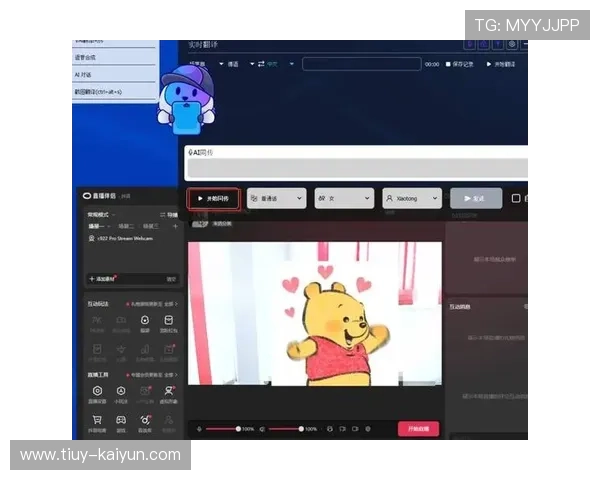This screenshot has width=600, height=480.
Task: Click the face icon after speaker volume percentage
Action: coord(330,429)
